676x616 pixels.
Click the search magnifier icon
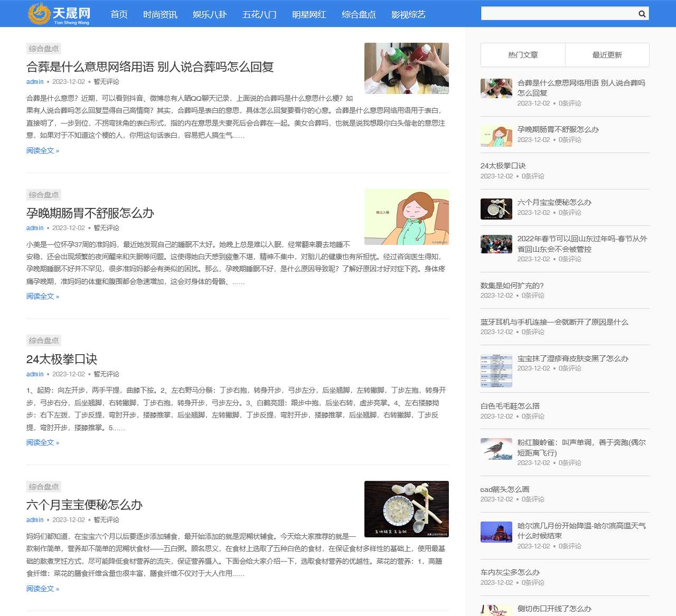click(x=642, y=14)
